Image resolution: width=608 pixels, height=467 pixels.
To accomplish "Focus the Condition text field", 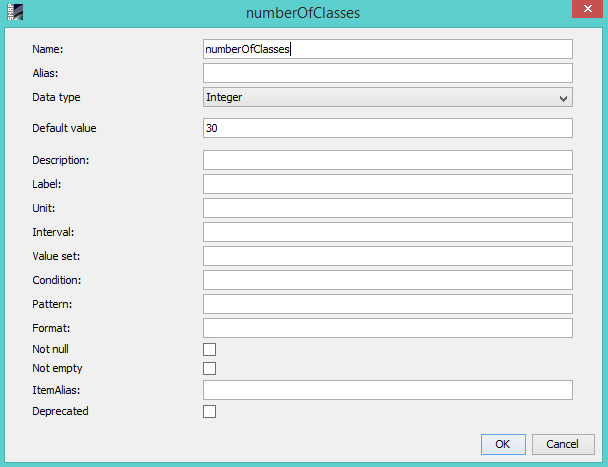I will coord(387,280).
